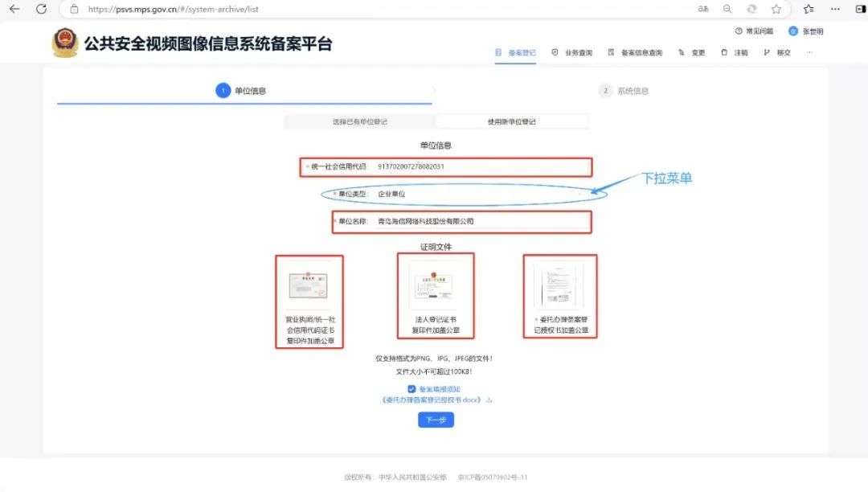868x492 pixels.
Task: Click the national emblem logo
Action: pyautogui.click(x=65, y=43)
